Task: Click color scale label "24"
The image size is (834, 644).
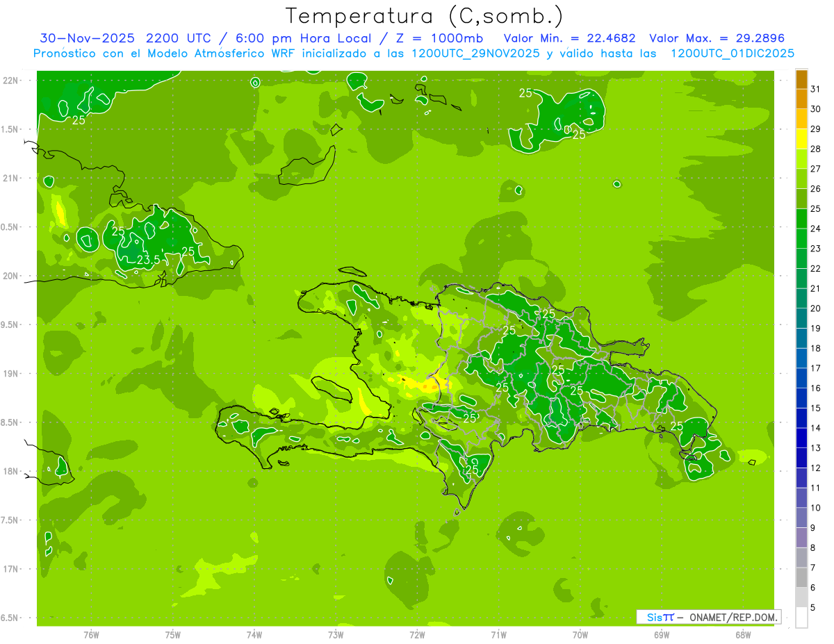Action: point(816,228)
